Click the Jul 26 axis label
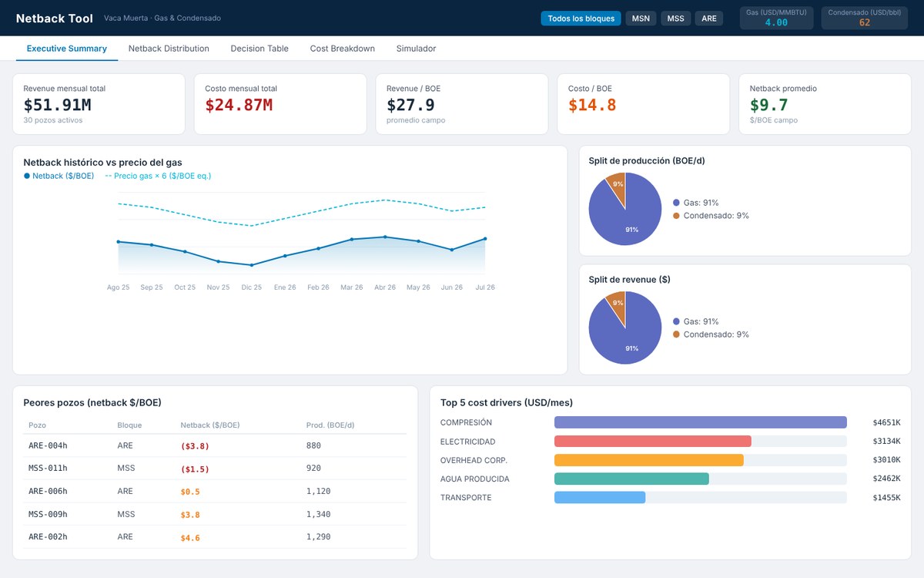Screen dimensions: 924x578 [x=485, y=287]
